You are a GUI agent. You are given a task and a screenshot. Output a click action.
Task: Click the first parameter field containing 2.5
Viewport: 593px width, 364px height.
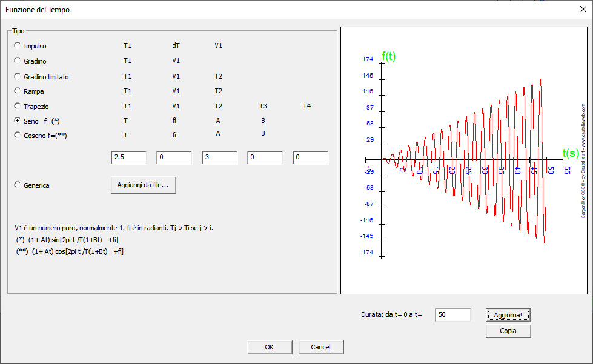(128, 157)
